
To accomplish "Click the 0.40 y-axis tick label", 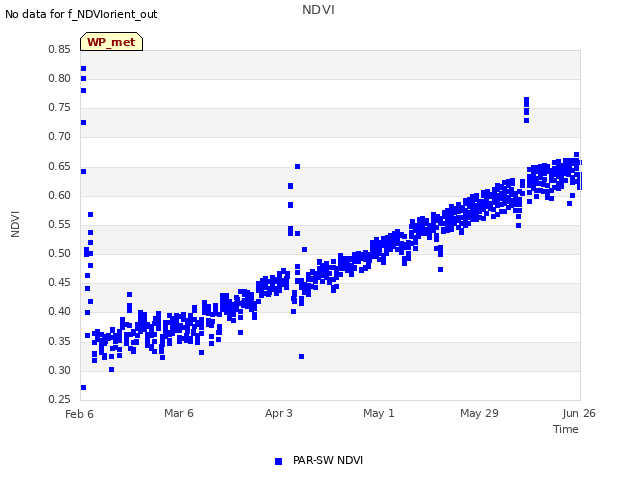I will 59,311.
